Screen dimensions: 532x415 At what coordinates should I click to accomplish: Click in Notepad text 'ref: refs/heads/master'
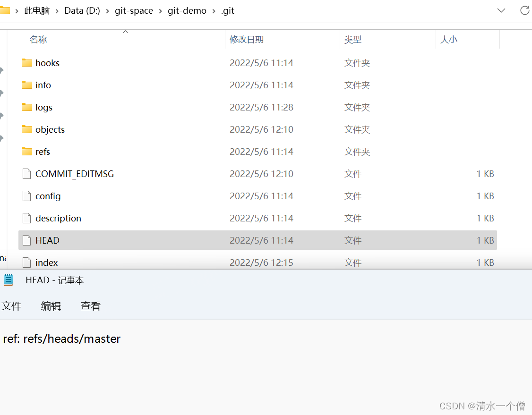coord(62,339)
